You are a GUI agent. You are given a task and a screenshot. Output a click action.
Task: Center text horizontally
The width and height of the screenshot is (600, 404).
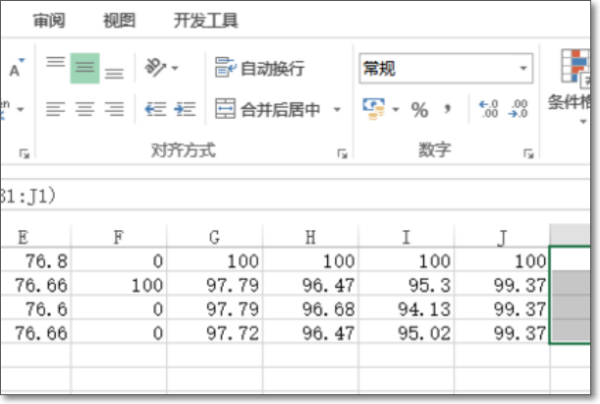coord(85,109)
